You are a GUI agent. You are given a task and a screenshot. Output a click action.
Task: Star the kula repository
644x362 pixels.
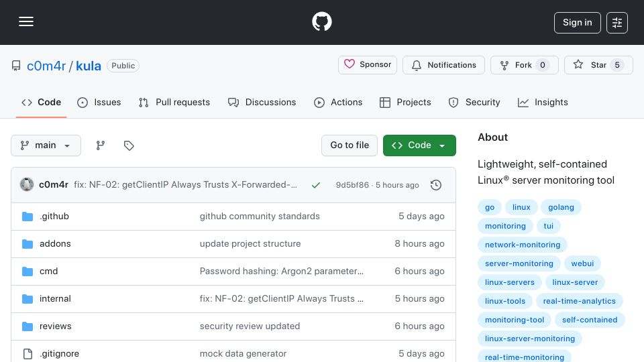pyautogui.click(x=598, y=65)
